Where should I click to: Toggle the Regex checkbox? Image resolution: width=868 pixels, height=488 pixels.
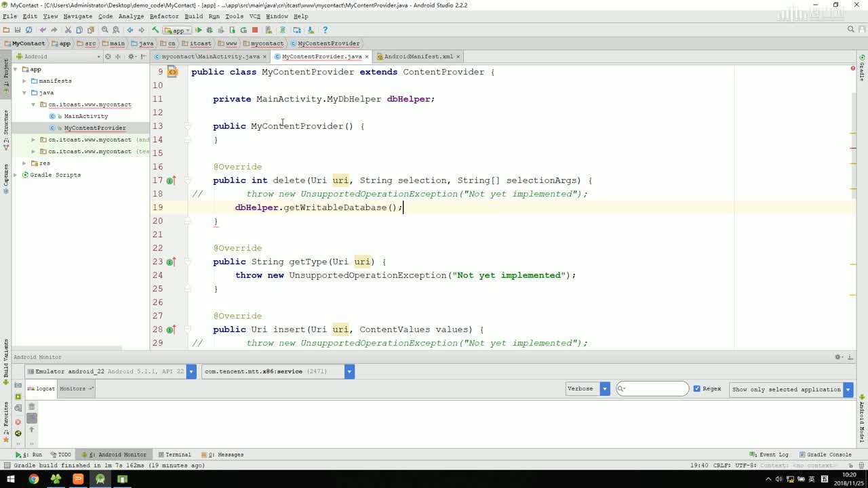(x=696, y=388)
